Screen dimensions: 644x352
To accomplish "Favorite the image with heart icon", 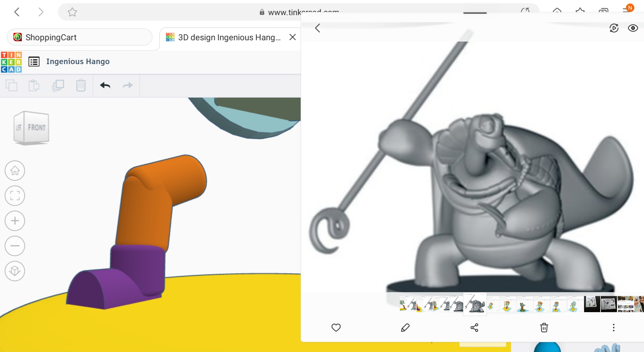I will click(336, 328).
